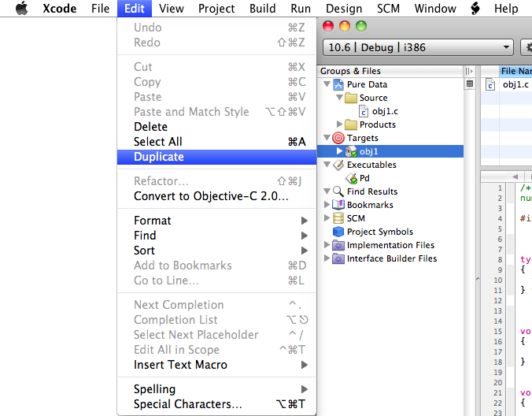532x416 pixels.
Task: Click the Pure Data project icon
Action: pyautogui.click(x=338, y=84)
